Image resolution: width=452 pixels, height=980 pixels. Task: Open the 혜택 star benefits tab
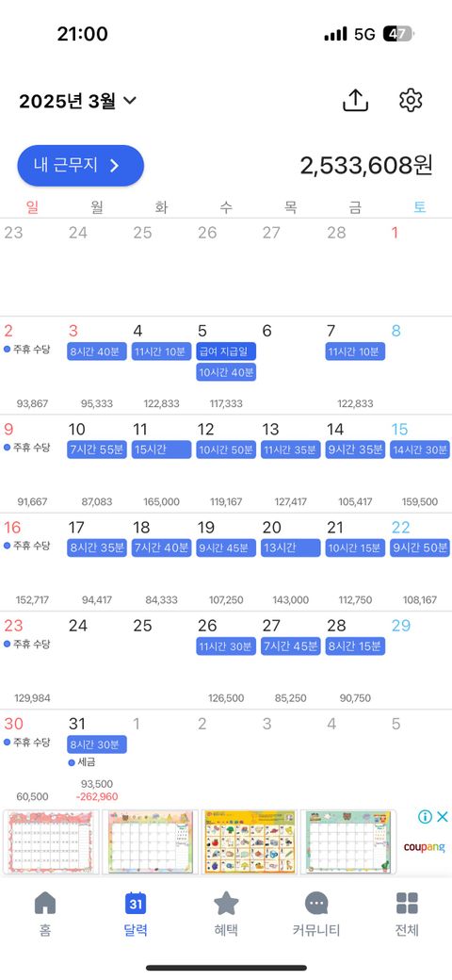click(x=226, y=903)
